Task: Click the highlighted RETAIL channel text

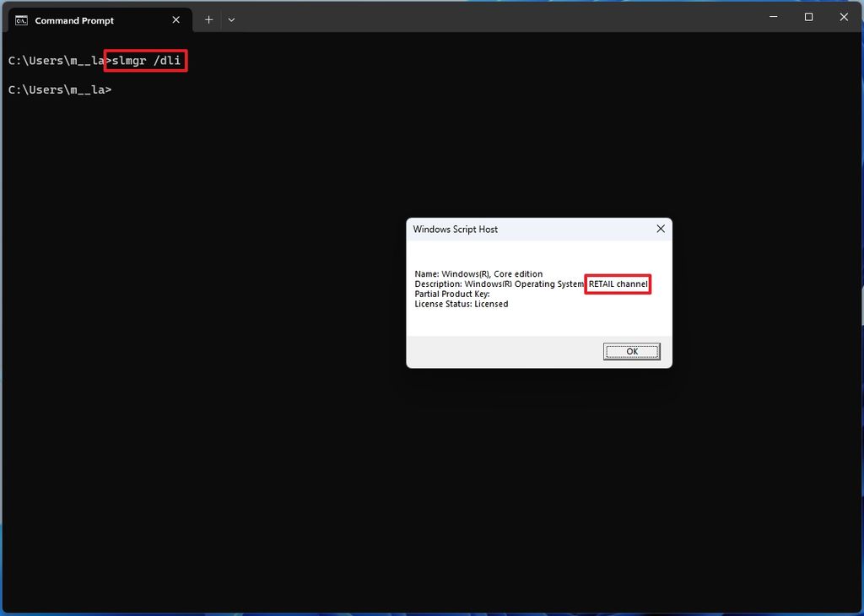Action: click(618, 284)
